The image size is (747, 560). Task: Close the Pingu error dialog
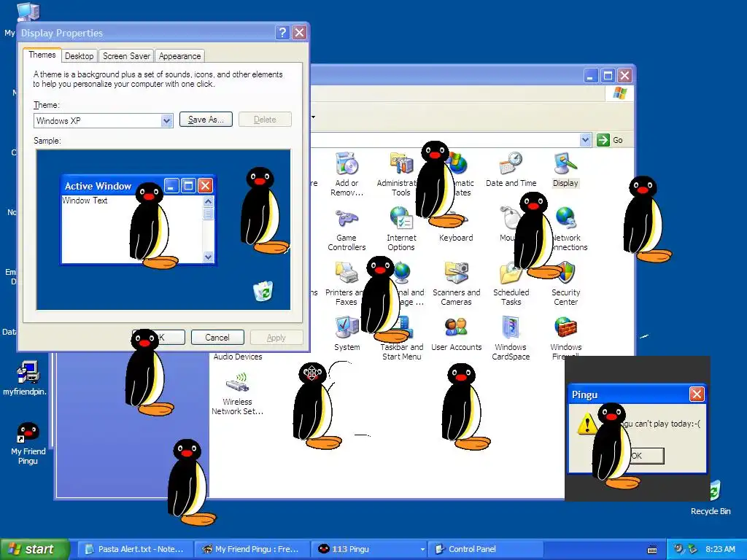tap(697, 394)
